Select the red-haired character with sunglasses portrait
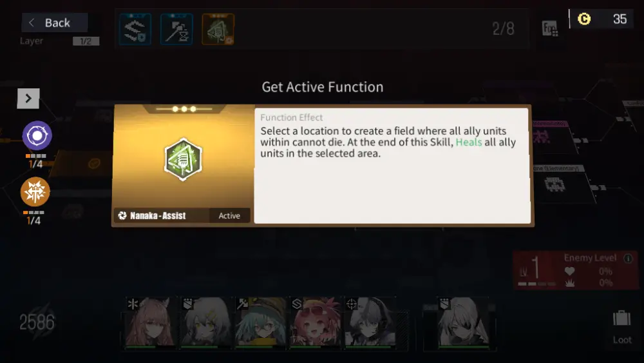 click(x=316, y=323)
